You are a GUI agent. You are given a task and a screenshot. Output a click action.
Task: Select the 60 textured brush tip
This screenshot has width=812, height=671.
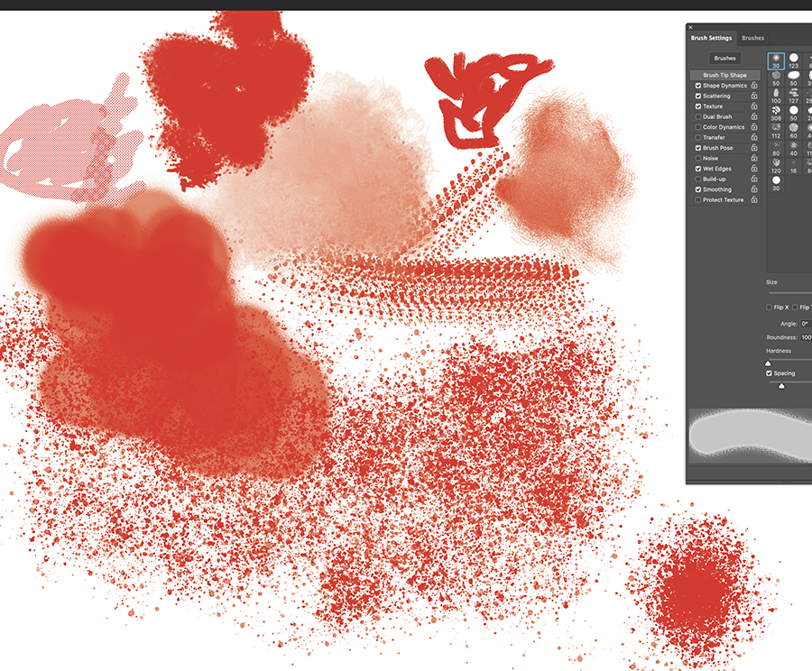793,131
